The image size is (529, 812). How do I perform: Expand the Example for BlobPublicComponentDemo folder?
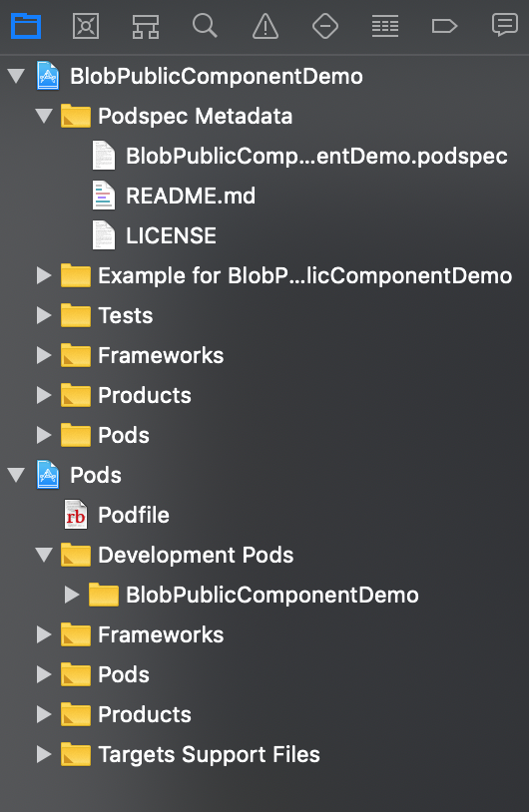pos(45,275)
